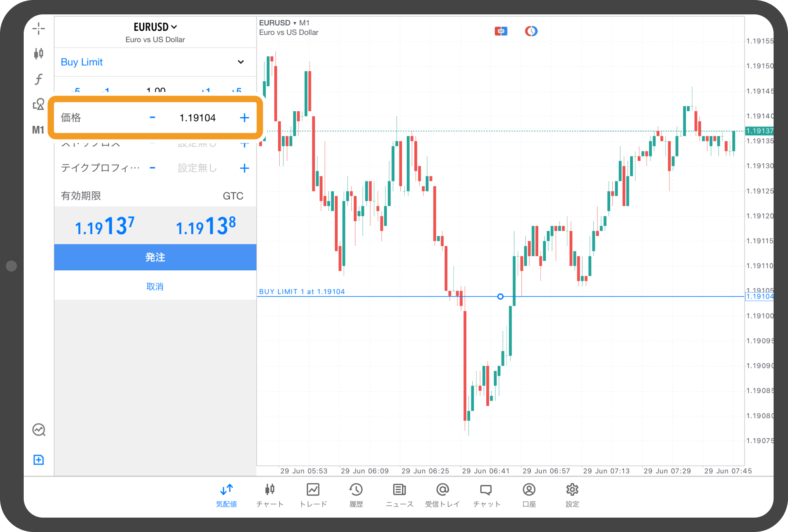Screen dimensions: 788x532
Task: Toggle the red-blue one-click trading icon
Action: [501, 31]
